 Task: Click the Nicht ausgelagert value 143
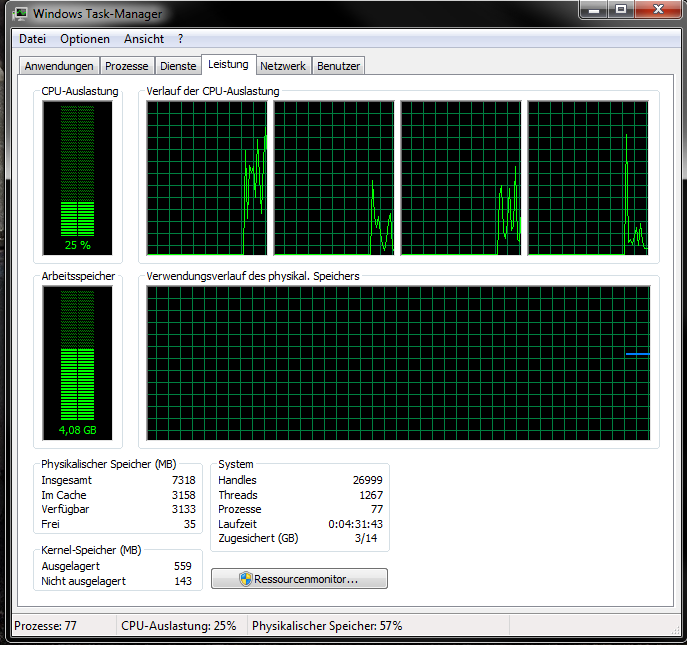(x=183, y=581)
